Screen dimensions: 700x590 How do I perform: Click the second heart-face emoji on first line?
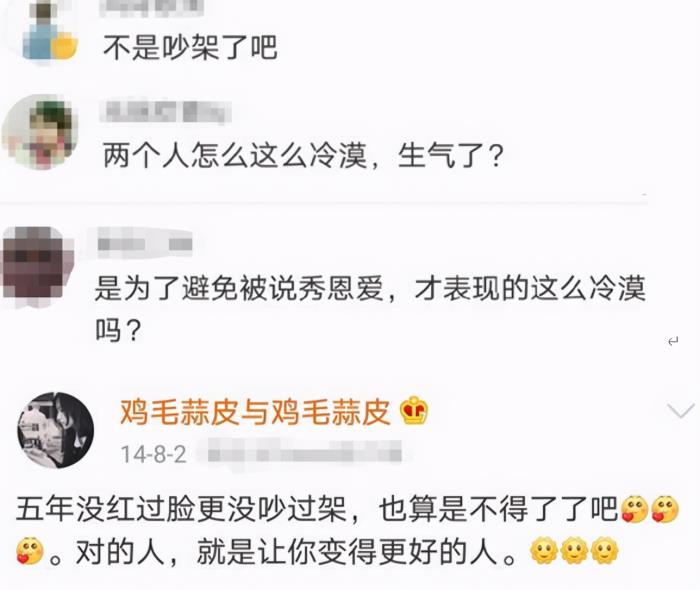click(x=665, y=509)
